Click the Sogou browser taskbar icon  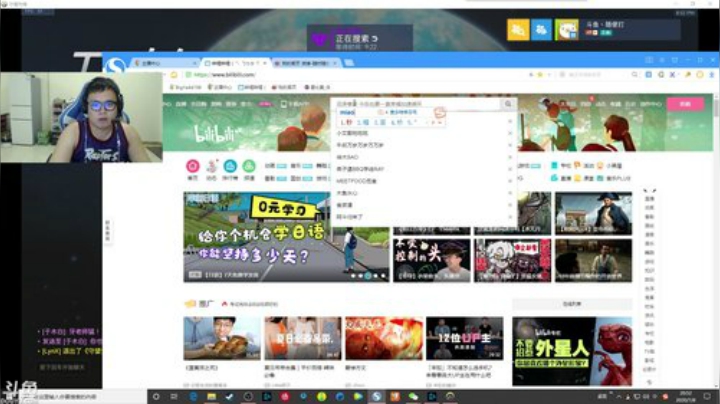click(x=377, y=396)
